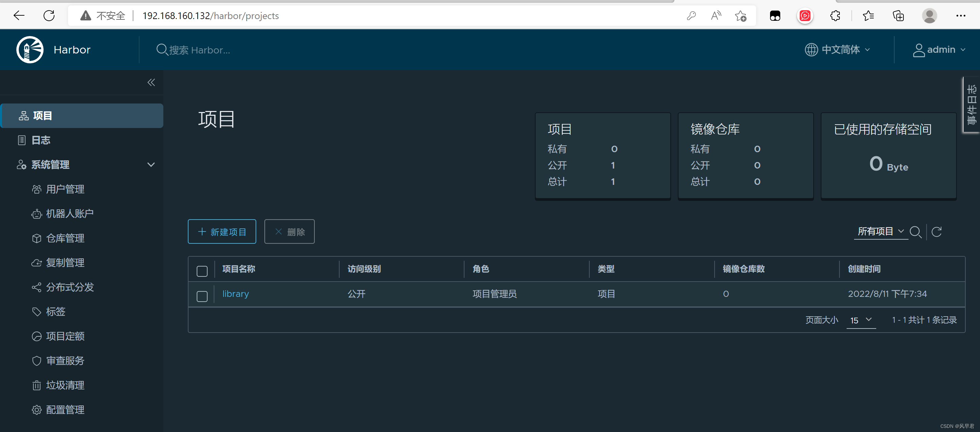Go to 垃圾清理 in sidebar

(65, 385)
